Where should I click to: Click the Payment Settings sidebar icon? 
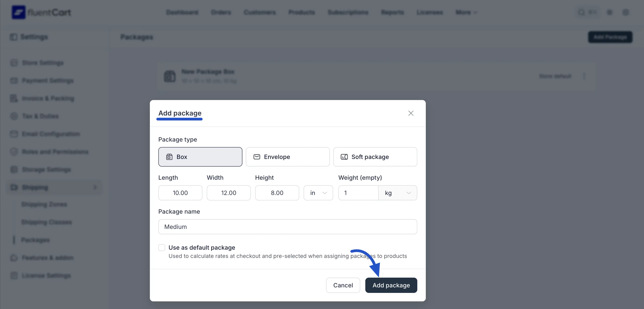coord(14,80)
